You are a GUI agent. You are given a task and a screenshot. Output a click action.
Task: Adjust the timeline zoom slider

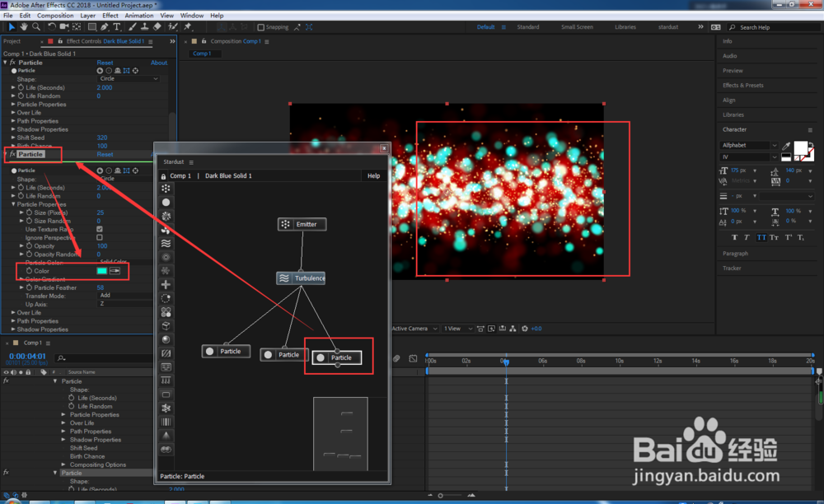click(451, 495)
